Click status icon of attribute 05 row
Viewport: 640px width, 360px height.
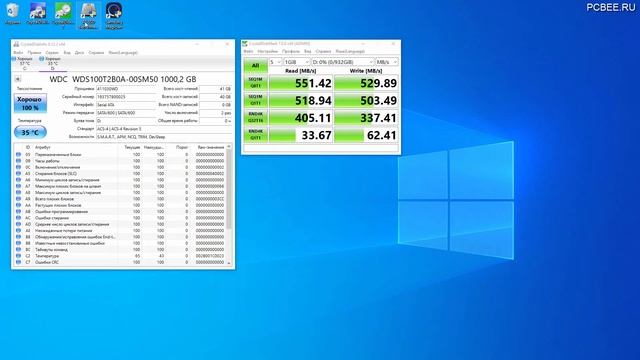[x=18, y=155]
